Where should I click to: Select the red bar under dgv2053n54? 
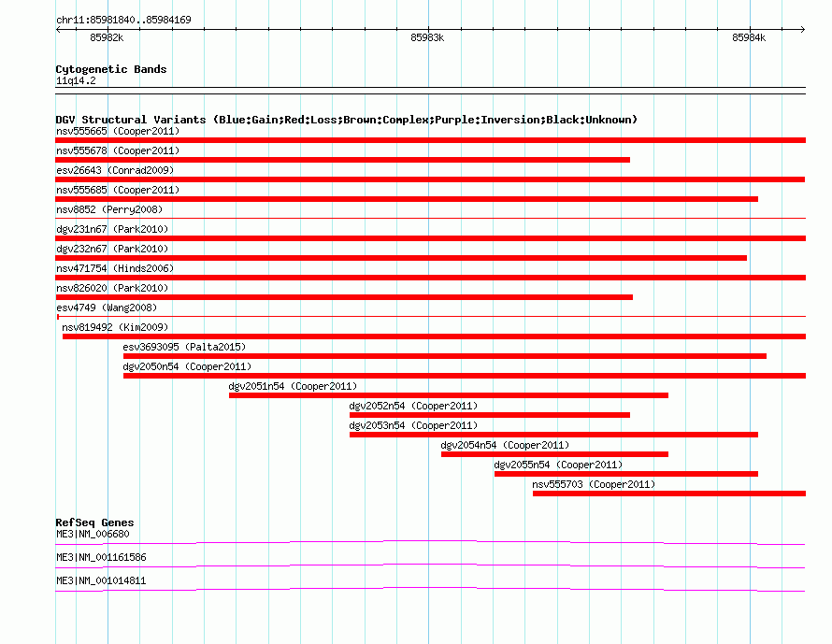553,435
